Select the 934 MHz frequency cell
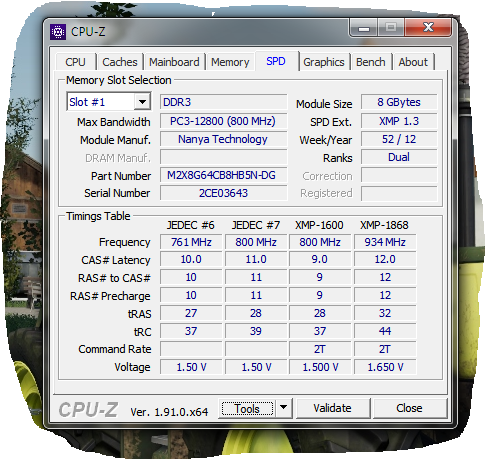This screenshot has height=460, width=486. [x=385, y=242]
